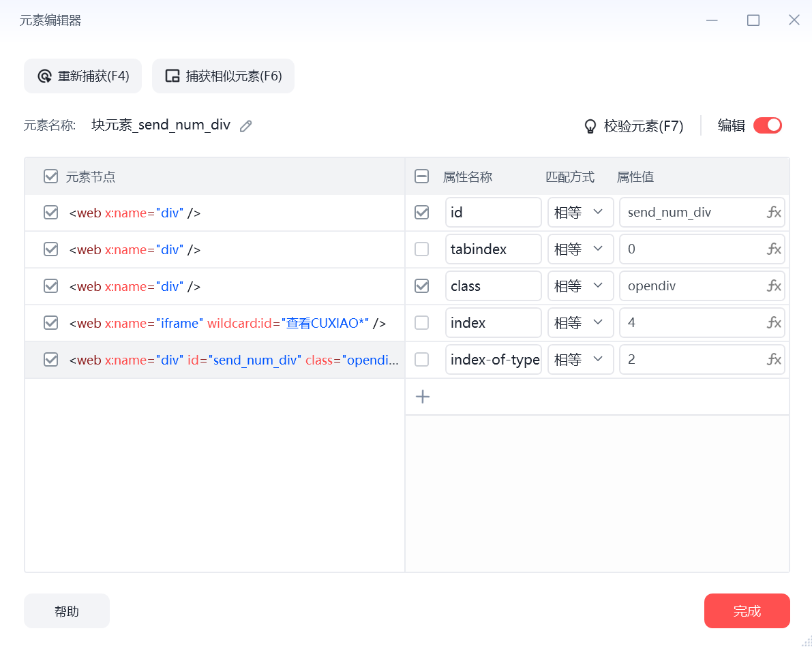Open fx expression for index value
This screenshot has width=812, height=648.
[x=774, y=322]
